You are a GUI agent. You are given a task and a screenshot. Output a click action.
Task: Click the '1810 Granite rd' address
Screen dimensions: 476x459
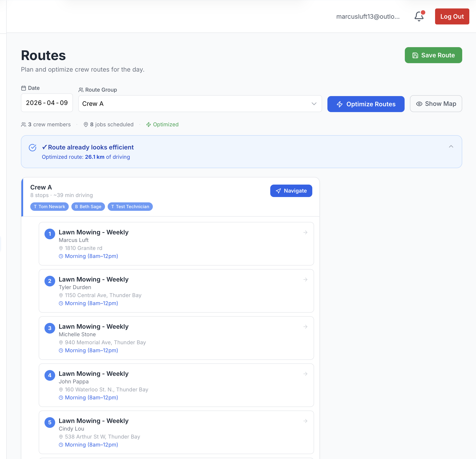point(83,248)
